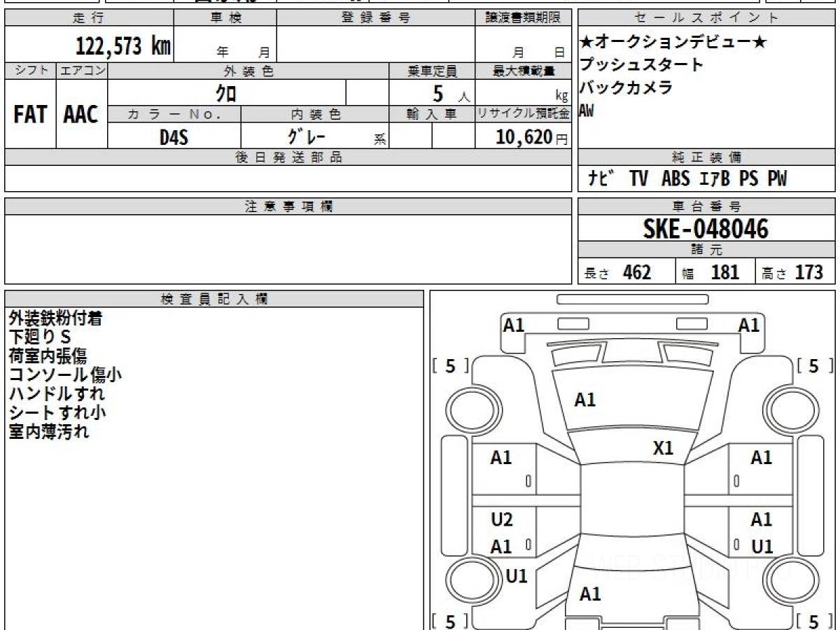840x630 pixels.
Task: Select the recycle deposit 10,620円
Action: [531, 137]
